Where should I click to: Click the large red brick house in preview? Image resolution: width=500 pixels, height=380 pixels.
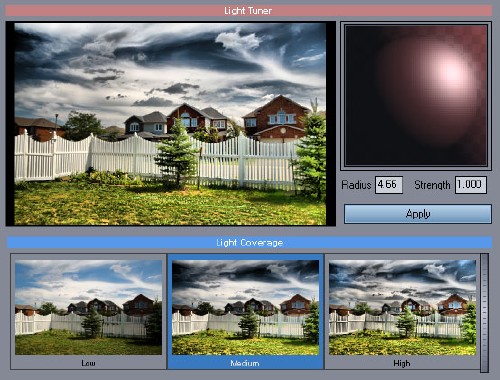click(x=278, y=118)
